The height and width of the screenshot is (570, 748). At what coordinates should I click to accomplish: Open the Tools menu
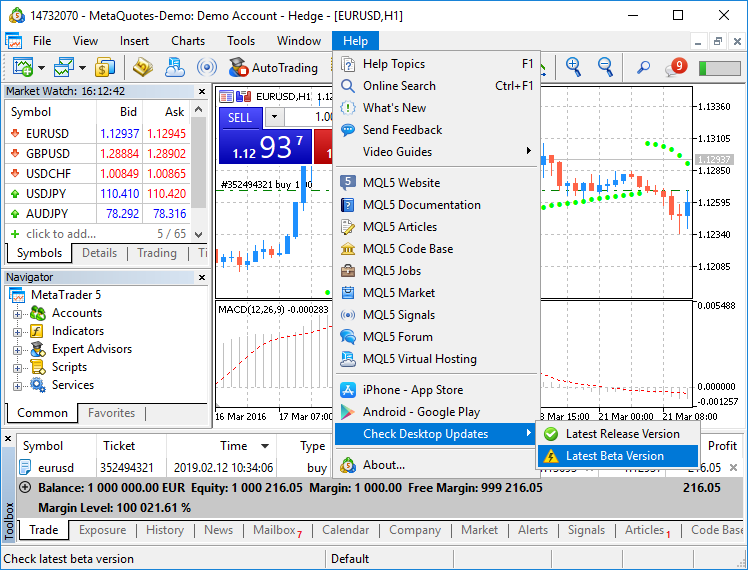click(x=241, y=41)
